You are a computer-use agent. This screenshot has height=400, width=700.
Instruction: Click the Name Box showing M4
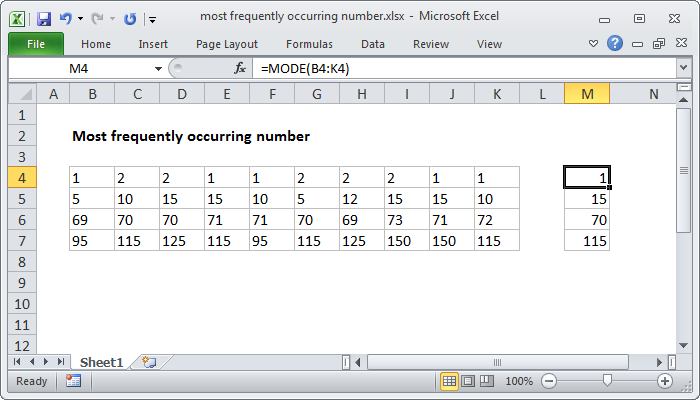pos(79,69)
